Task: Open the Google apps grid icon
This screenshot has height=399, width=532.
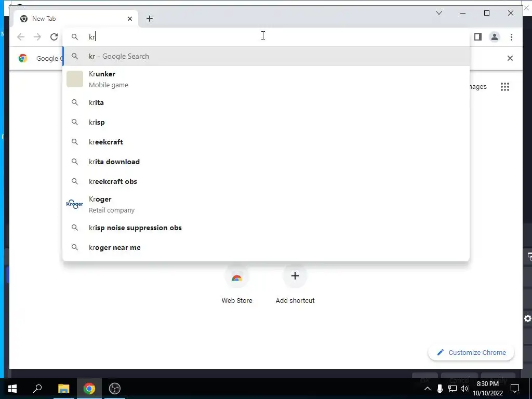Action: (x=505, y=87)
